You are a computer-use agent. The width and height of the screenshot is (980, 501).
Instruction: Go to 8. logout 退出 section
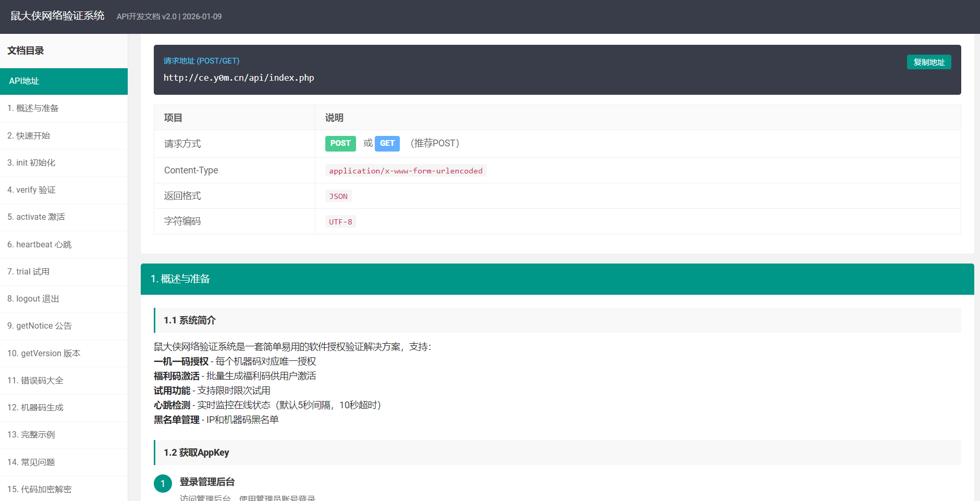[33, 299]
